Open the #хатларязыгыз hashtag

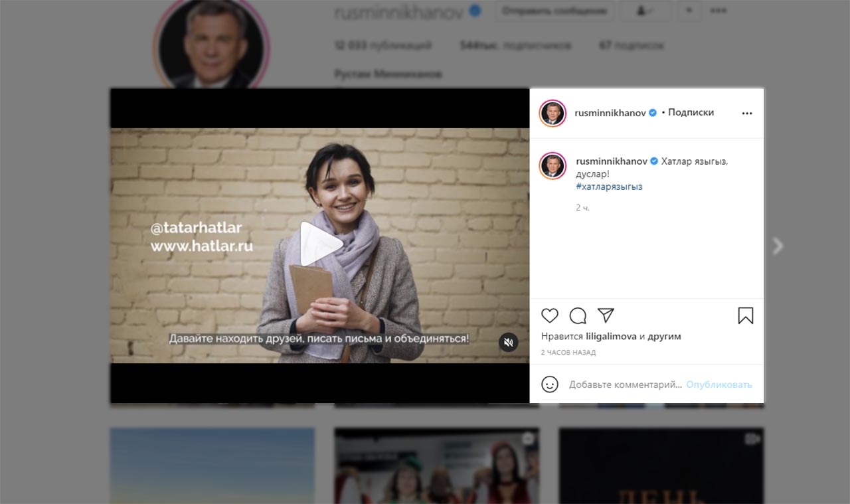click(609, 187)
